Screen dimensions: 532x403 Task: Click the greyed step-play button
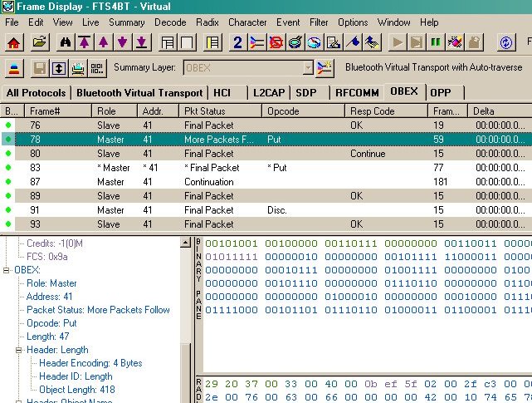417,42
